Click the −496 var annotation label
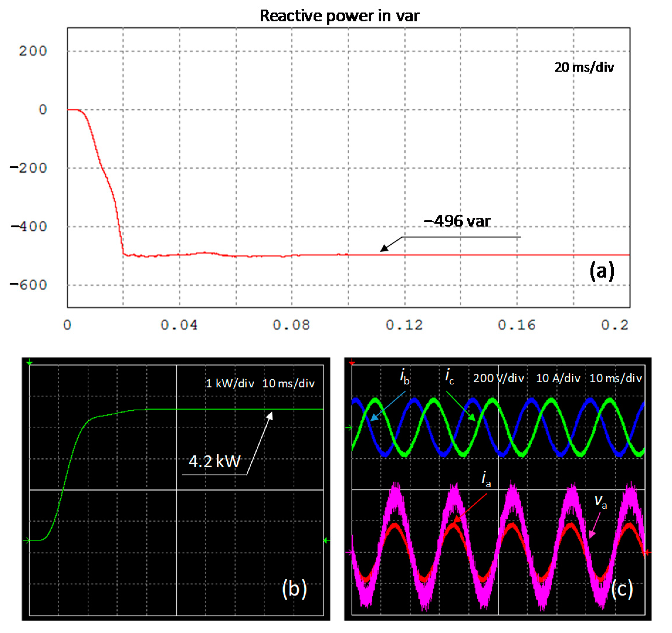Screen dimensions: 672x633 tap(457, 221)
